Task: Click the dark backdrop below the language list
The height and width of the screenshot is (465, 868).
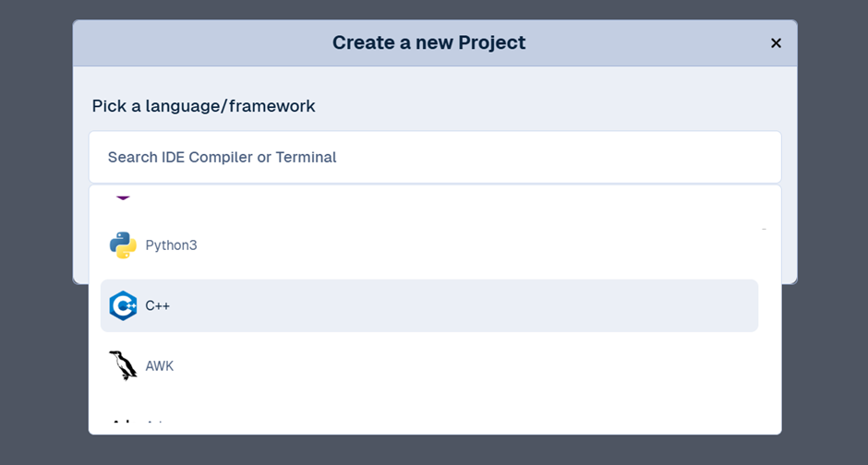Action: 434,450
